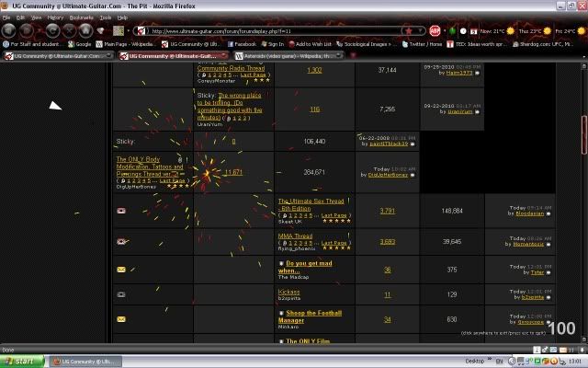Click the Fri 24°C weather forecast
Screen dimensions: 588x368
pyautogui.click(x=571, y=30)
